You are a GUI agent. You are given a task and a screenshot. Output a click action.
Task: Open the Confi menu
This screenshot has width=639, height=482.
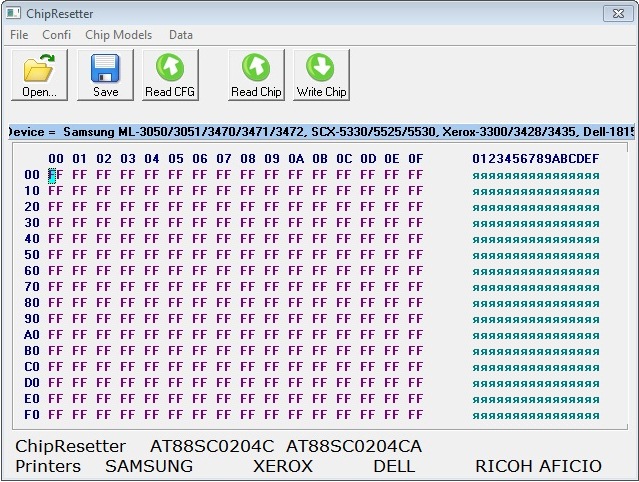coord(57,35)
